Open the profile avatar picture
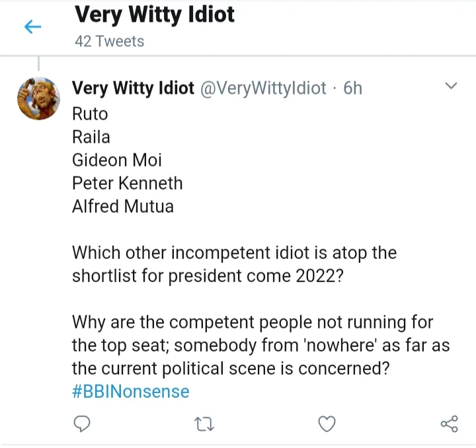The width and height of the screenshot is (476, 448). pyautogui.click(x=39, y=97)
